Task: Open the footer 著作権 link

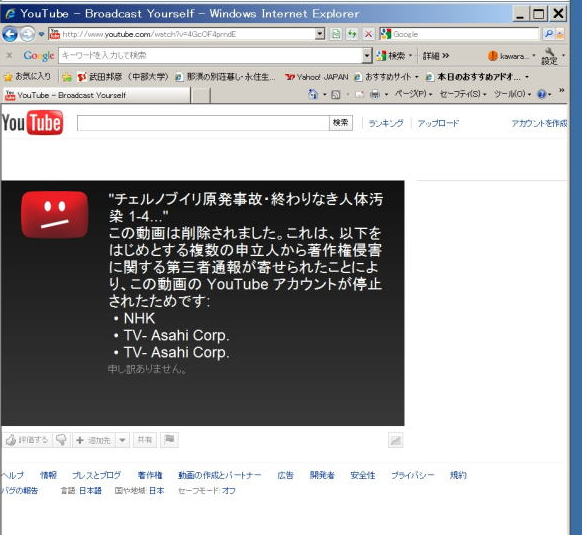Action: coord(150,475)
